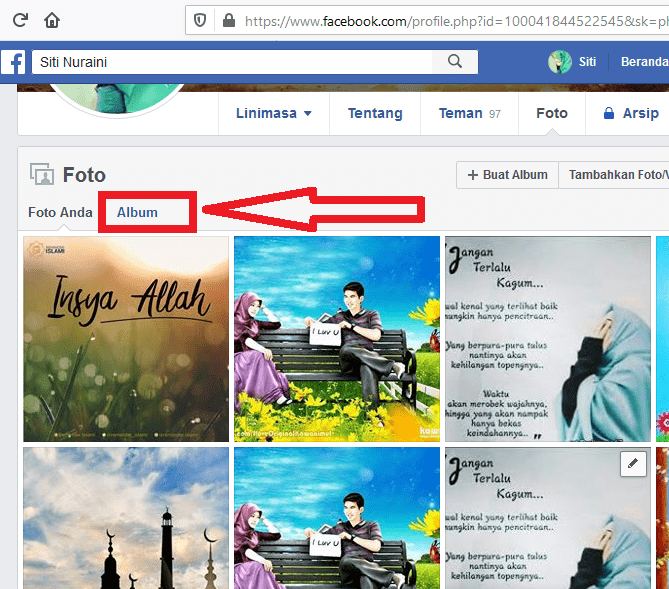Open Siti profile avatar in header
This screenshot has height=589, width=669.
[x=560, y=62]
